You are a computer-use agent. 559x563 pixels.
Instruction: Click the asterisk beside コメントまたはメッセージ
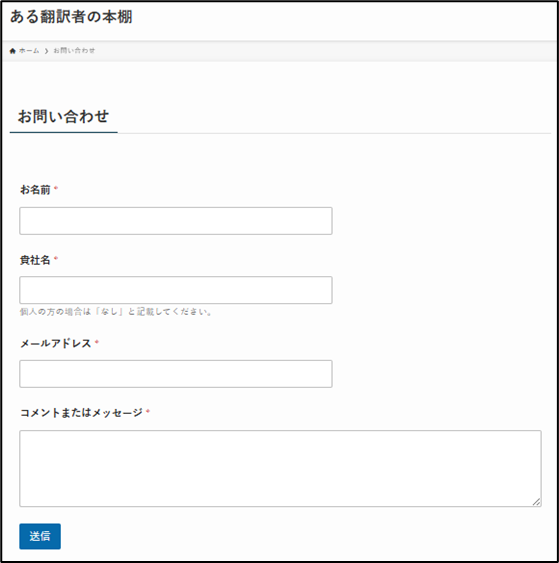tap(148, 411)
